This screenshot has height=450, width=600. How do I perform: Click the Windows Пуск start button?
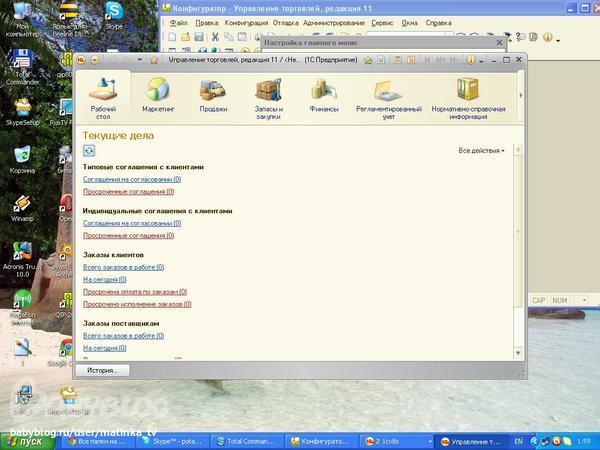(x=24, y=441)
